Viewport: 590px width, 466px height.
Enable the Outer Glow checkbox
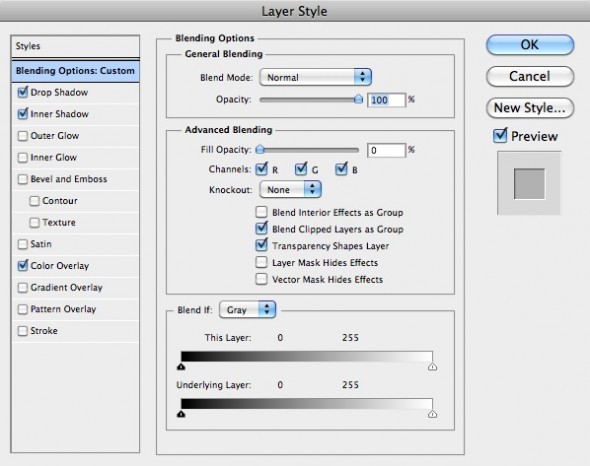click(23, 136)
